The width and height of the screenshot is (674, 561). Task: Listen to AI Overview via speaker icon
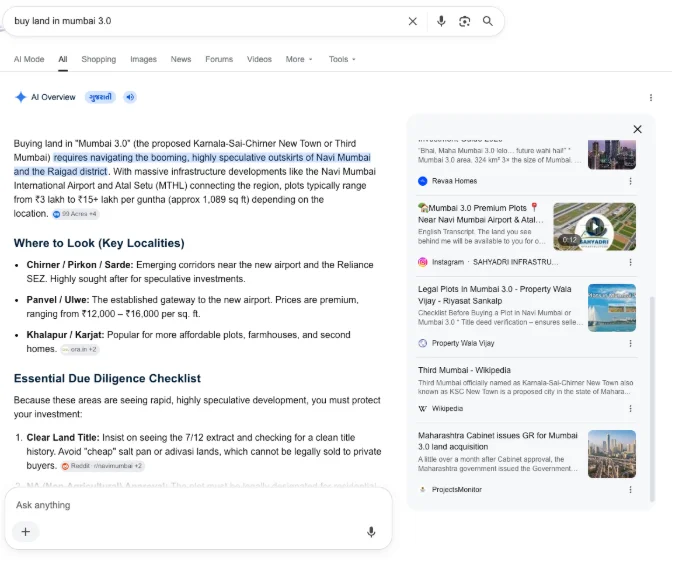pos(130,97)
